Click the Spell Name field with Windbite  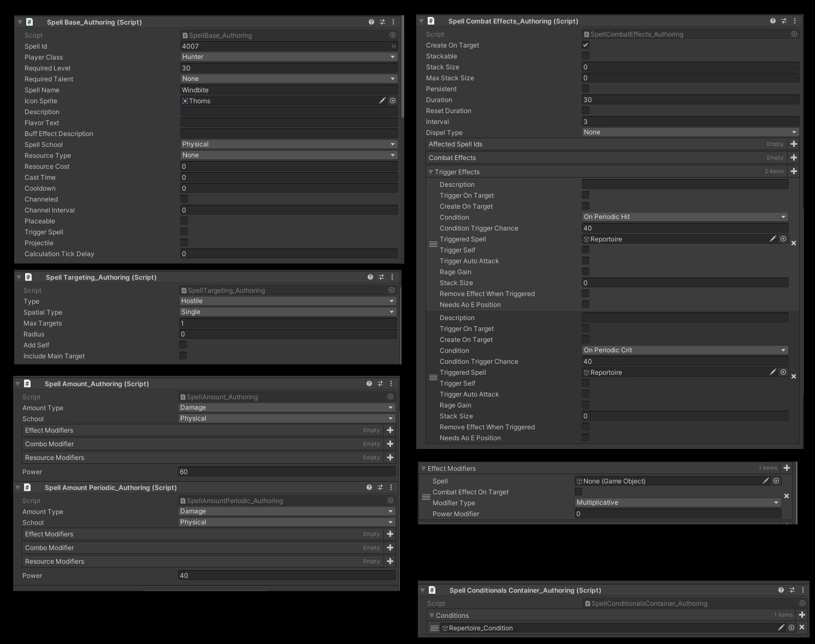coord(288,90)
